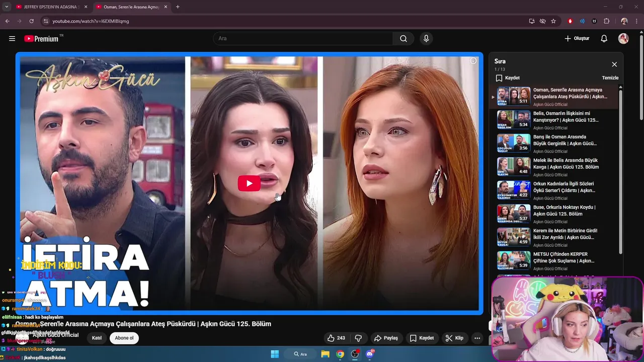Dislike the video
Image resolution: width=644 pixels, height=362 pixels.
358,338
